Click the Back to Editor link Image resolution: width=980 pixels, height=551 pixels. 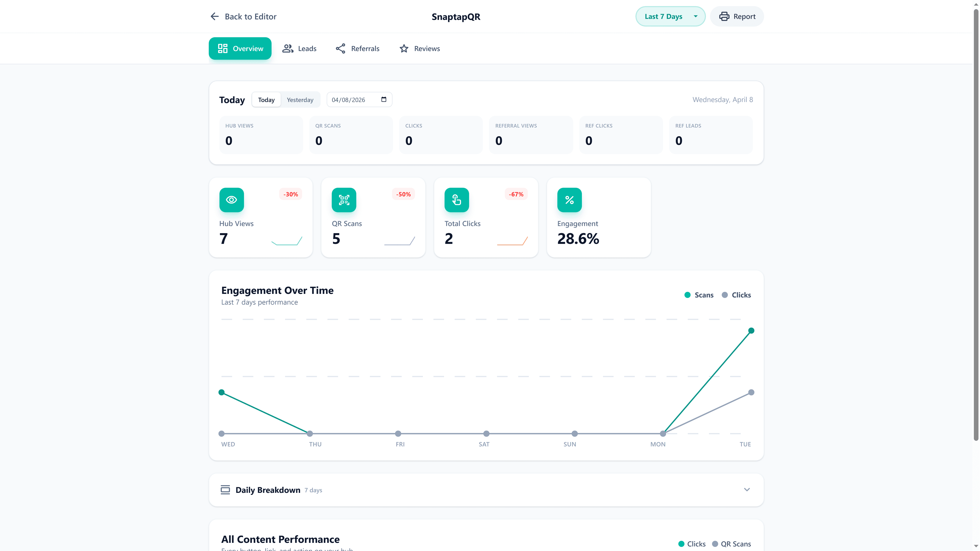pos(243,16)
